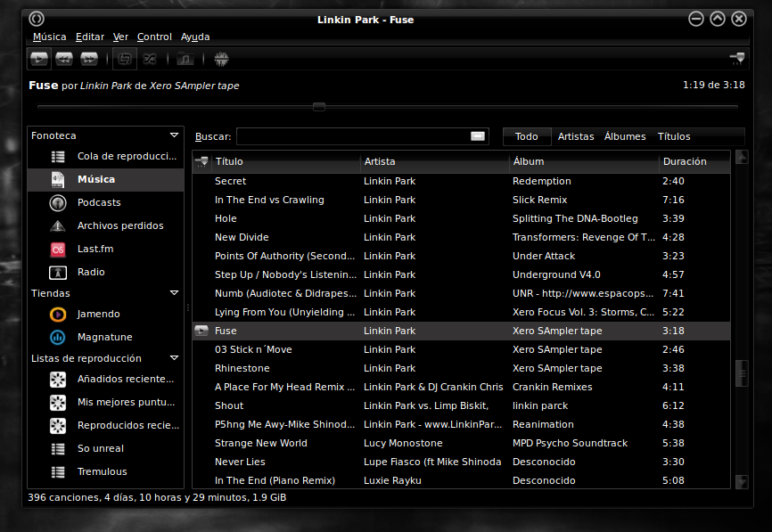Select the song 'Secret'

230,181
